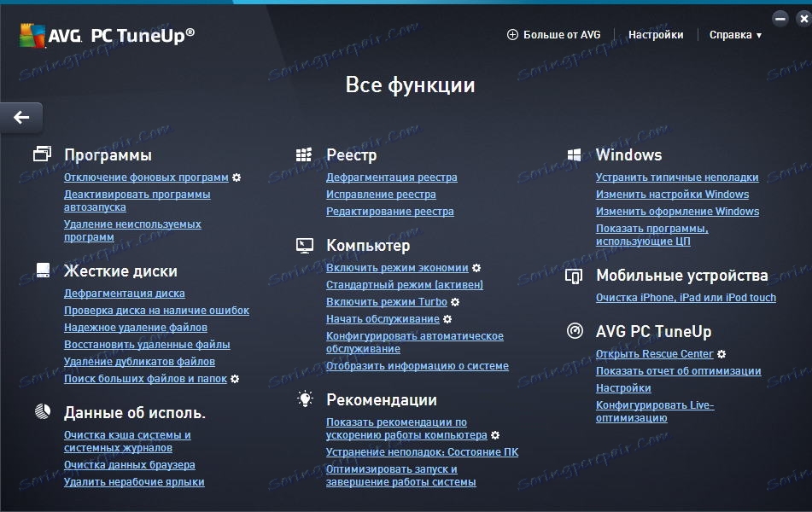The height and width of the screenshot is (512, 812).
Task: Open Настройки in the top menu
Action: click(656, 35)
